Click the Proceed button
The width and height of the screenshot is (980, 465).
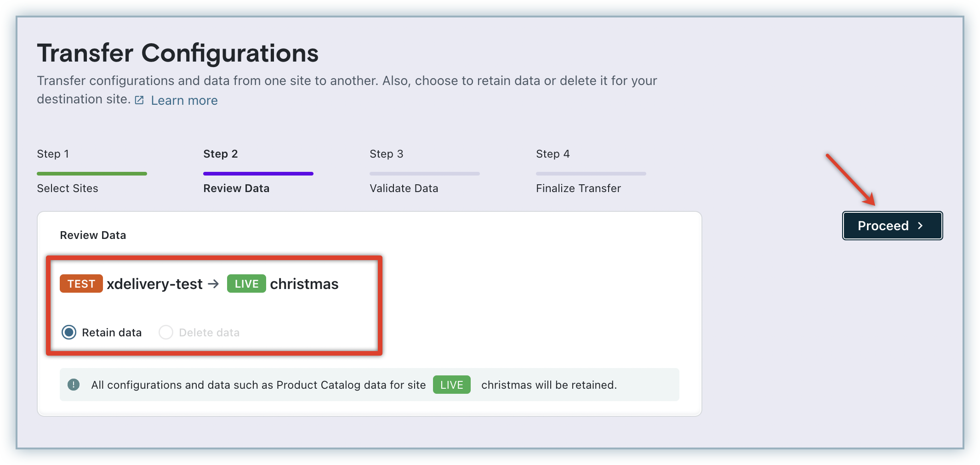coord(891,226)
